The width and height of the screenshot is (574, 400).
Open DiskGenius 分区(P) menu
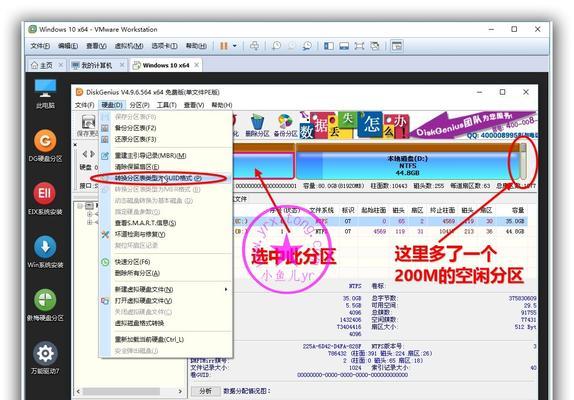point(139,105)
